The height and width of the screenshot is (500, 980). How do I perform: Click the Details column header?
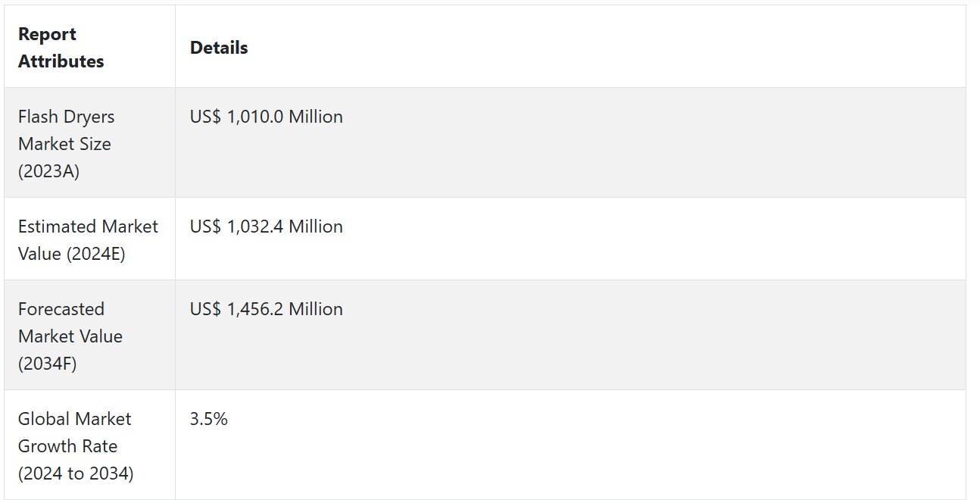(x=570, y=47)
